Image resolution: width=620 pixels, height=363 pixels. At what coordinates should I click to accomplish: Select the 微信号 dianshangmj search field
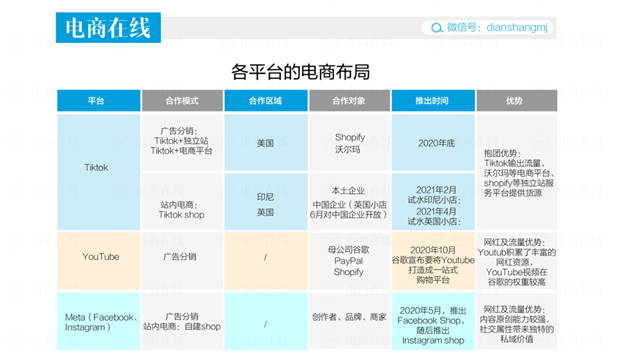point(487,27)
